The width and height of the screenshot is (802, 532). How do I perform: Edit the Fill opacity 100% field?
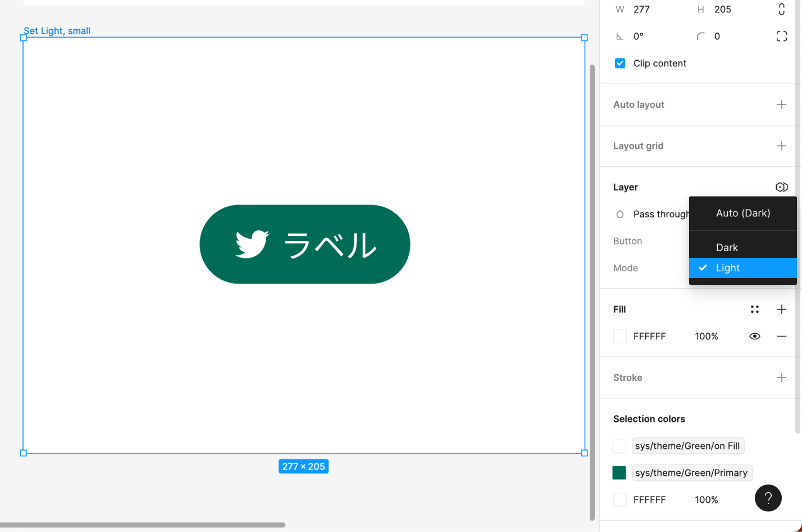(707, 337)
